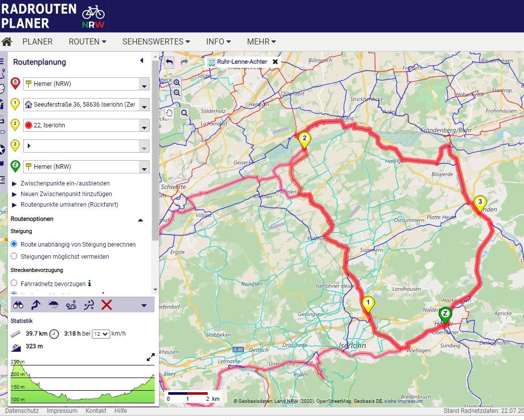Open the Kontakt footer link
The height and width of the screenshot is (420, 524).
click(96, 410)
